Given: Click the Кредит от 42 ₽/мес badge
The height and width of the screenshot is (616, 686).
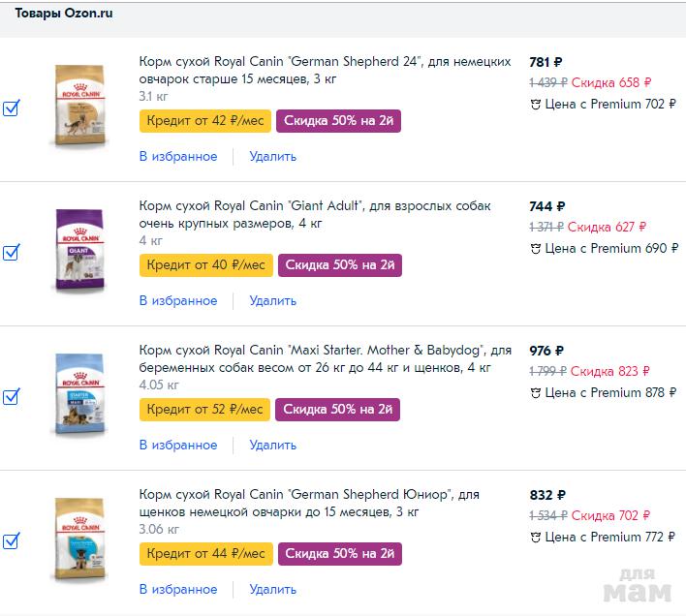Looking at the screenshot, I should (205, 121).
